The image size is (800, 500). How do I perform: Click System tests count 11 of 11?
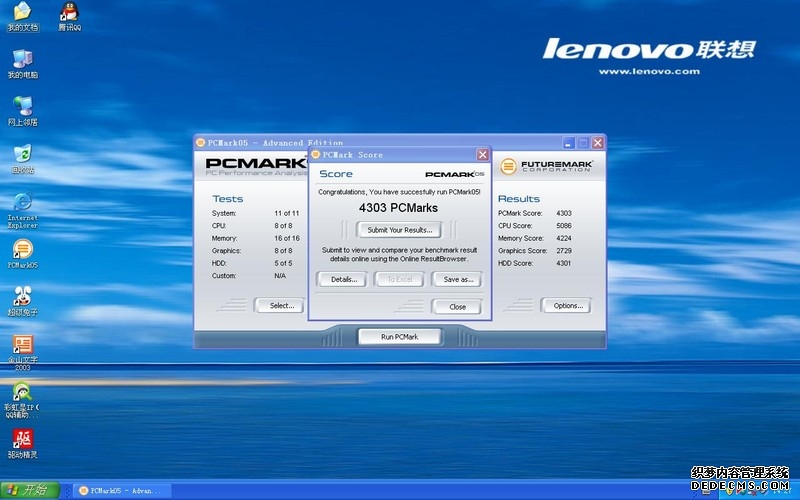(287, 213)
